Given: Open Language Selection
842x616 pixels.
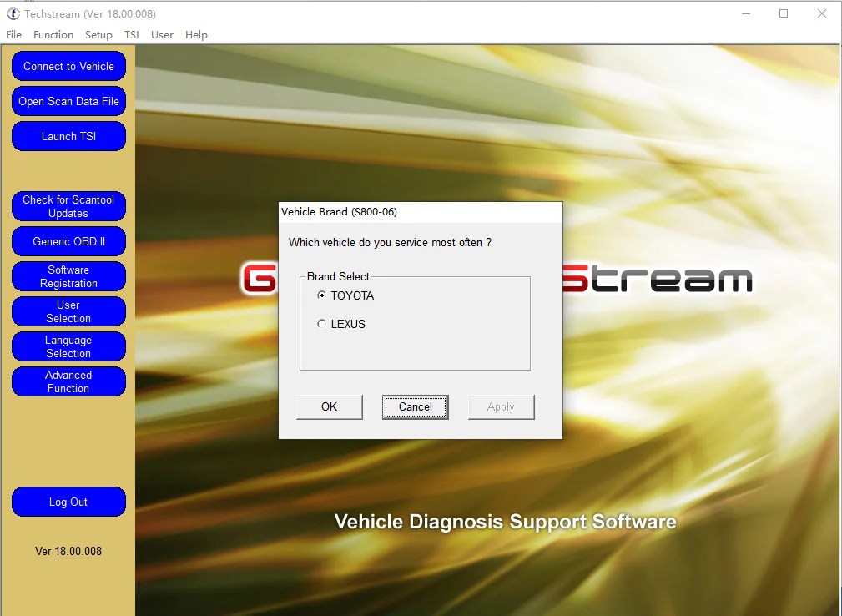Looking at the screenshot, I should (68, 346).
